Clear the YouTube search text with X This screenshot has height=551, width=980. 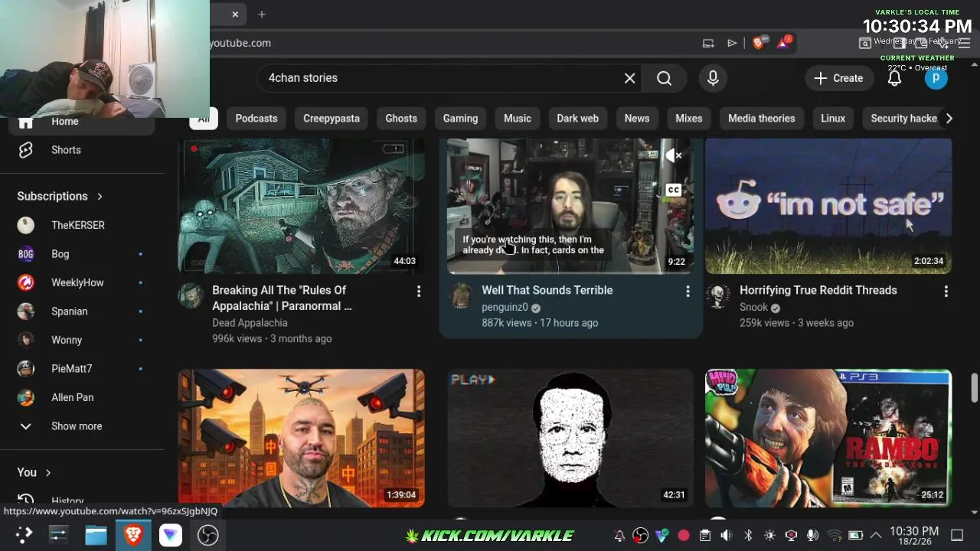click(x=629, y=78)
